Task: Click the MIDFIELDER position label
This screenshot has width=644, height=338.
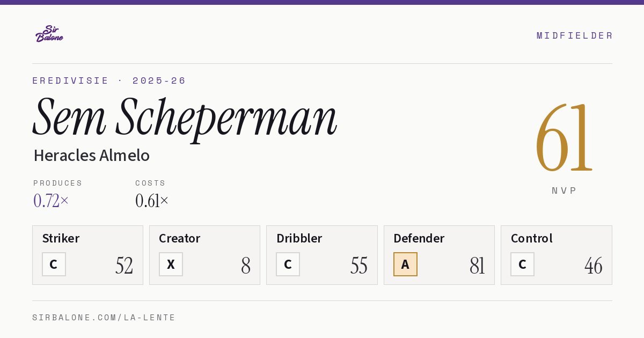Action: 574,35
